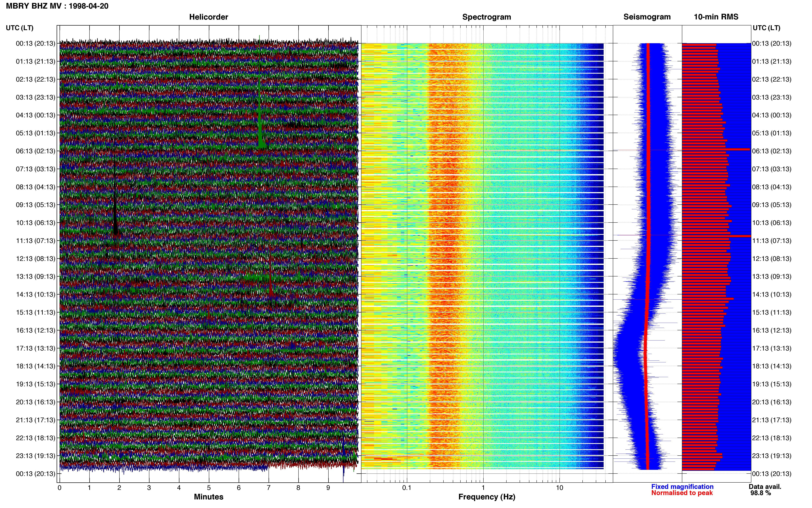Click 09:13 (05:13) on the Helicorder time axis
Image resolution: width=812 pixels, height=508 pixels.
pyautogui.click(x=36, y=205)
